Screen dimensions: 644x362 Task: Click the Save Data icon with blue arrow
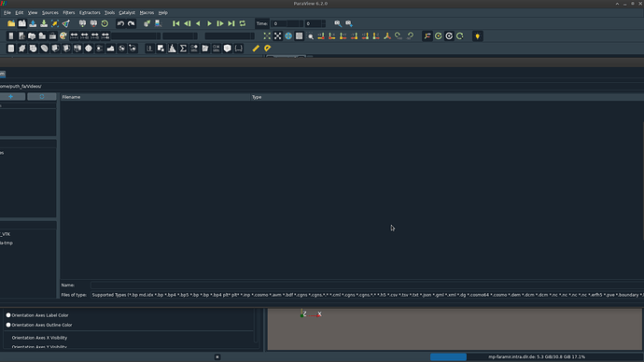pos(33,23)
